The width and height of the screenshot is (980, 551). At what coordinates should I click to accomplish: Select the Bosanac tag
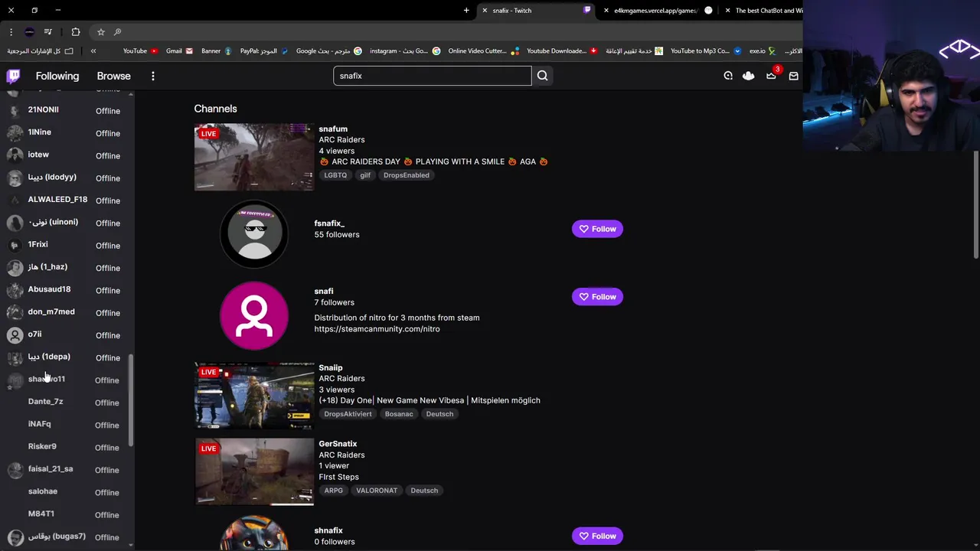tap(399, 414)
